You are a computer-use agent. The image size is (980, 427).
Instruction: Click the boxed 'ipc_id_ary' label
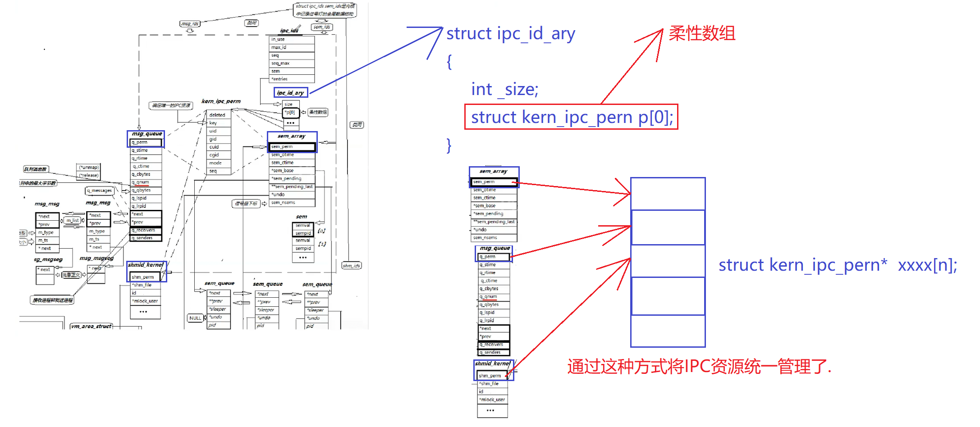[291, 92]
